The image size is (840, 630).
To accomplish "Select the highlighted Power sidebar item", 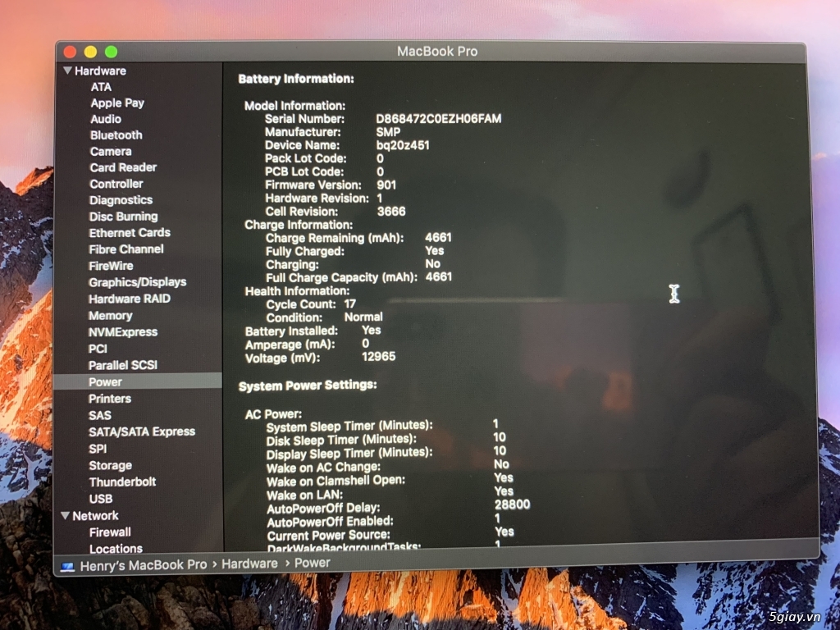I will pos(138,382).
